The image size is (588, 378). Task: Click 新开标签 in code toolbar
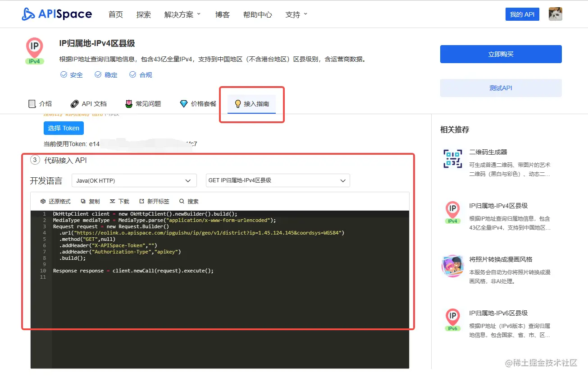tap(154, 201)
